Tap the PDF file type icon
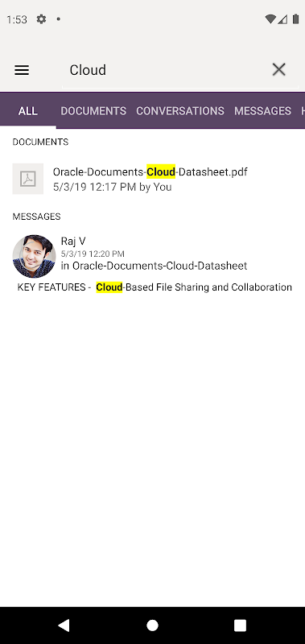This screenshot has width=305, height=644. 28,179
